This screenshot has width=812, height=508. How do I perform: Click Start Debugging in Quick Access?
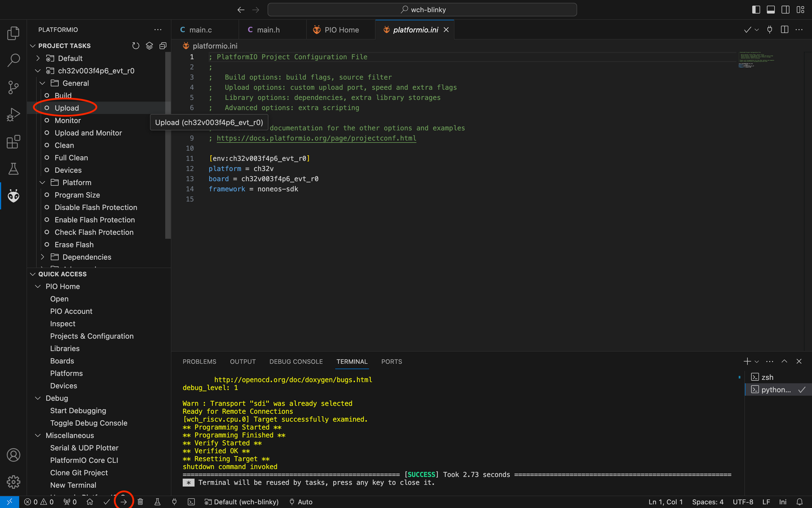[x=78, y=410]
